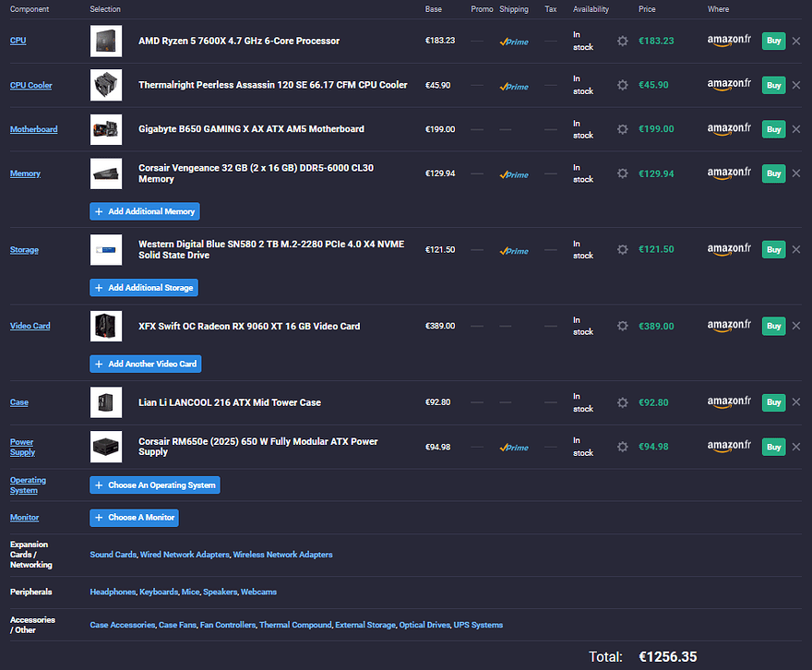
Task: Buy the Thermalright Peerless Assassin cooler
Action: coord(773,85)
